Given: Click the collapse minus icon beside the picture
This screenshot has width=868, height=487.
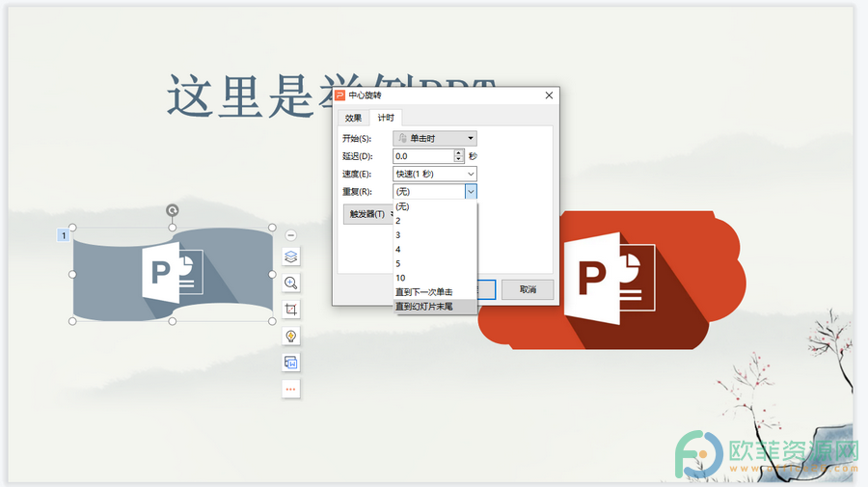Looking at the screenshot, I should [290, 235].
